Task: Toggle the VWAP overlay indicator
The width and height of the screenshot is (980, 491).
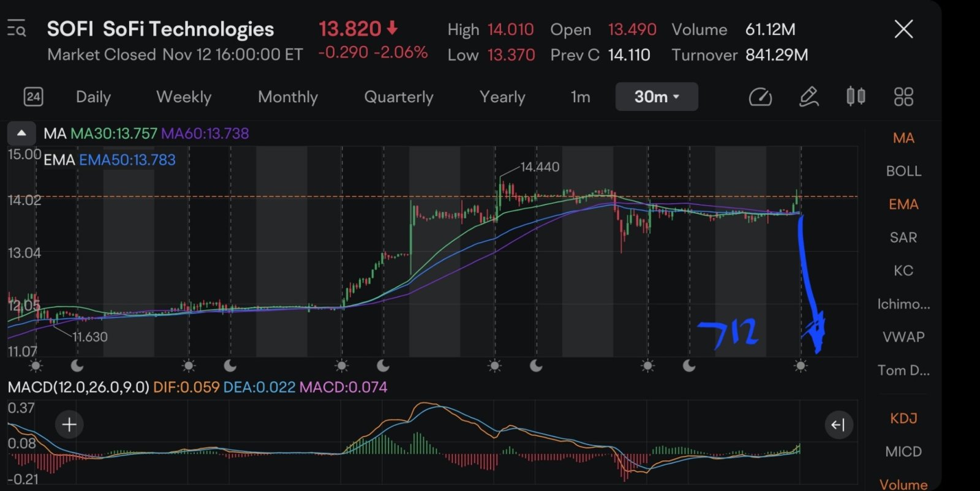Action: [903, 337]
